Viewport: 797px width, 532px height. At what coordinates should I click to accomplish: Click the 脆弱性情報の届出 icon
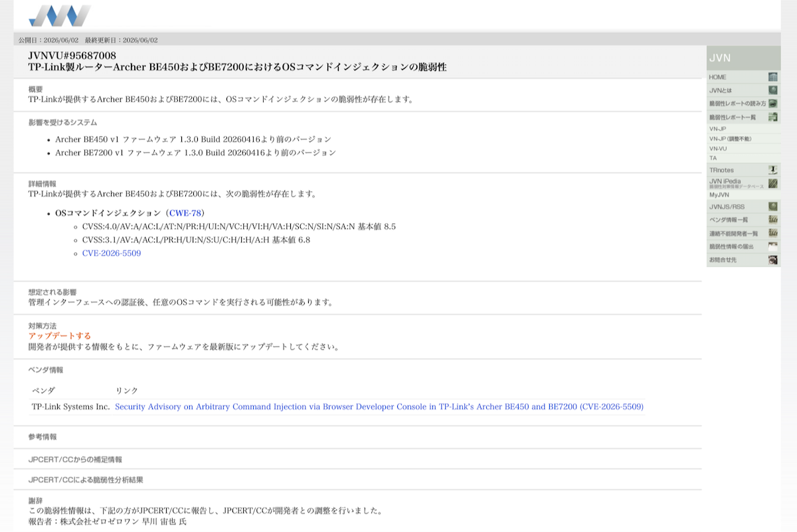point(773,246)
